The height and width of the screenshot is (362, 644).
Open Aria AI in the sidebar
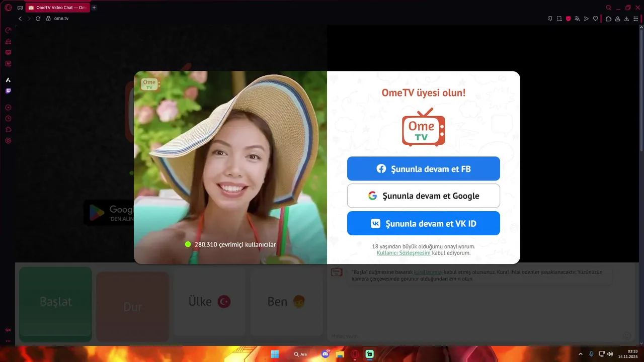[8, 80]
